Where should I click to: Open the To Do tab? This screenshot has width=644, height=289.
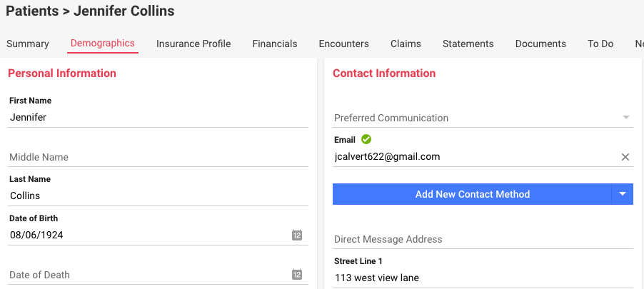coord(600,44)
